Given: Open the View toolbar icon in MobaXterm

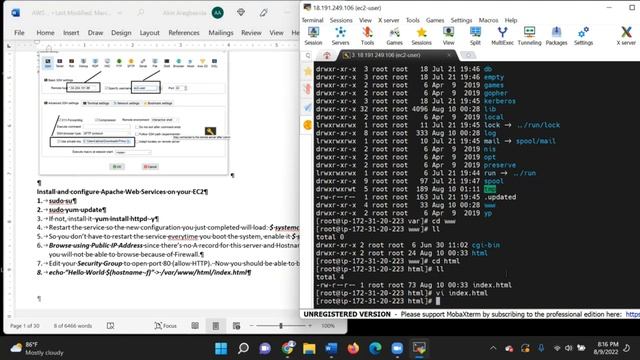Looking at the screenshot, I should coord(448,36).
